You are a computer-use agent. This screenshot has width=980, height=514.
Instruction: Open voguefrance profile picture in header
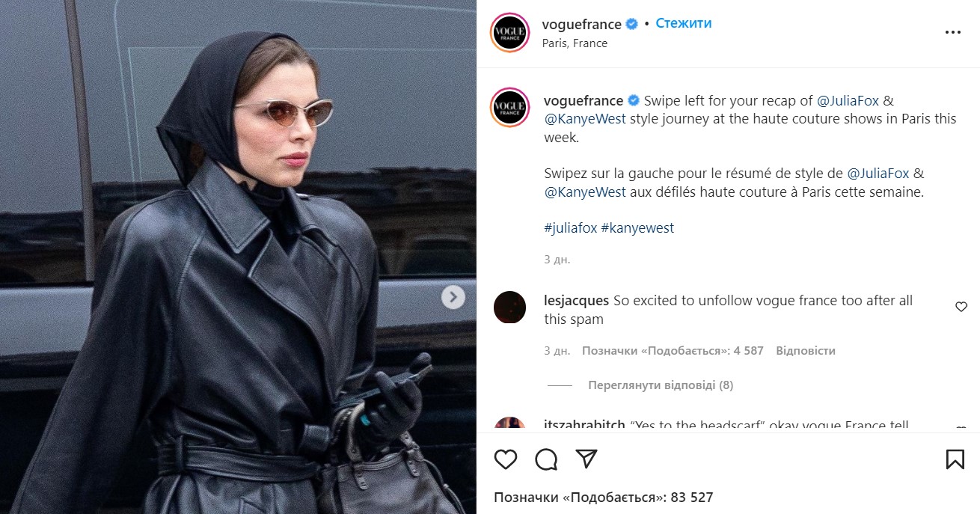(x=509, y=33)
